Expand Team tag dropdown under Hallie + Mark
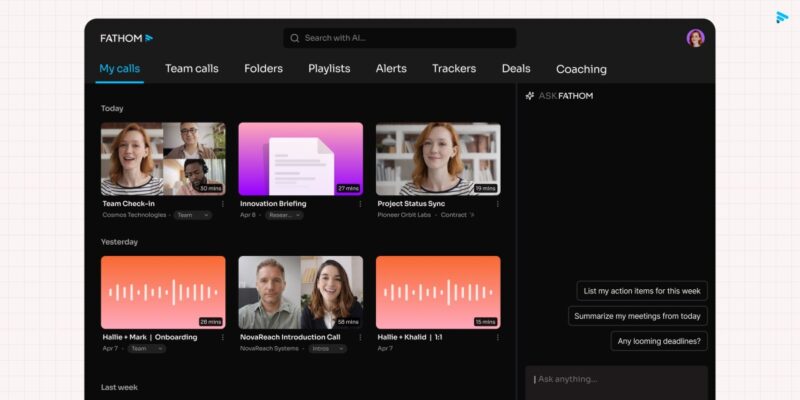This screenshot has height=400, width=800. 146,349
